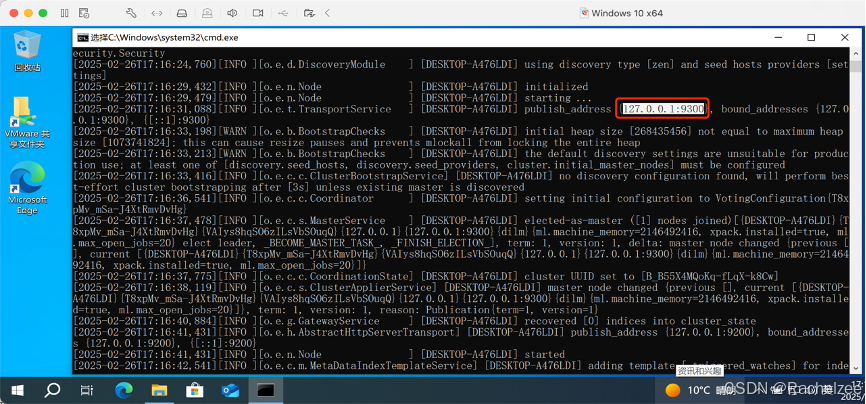Click the macOS red close button
The width and height of the screenshot is (866, 404).
click(14, 13)
